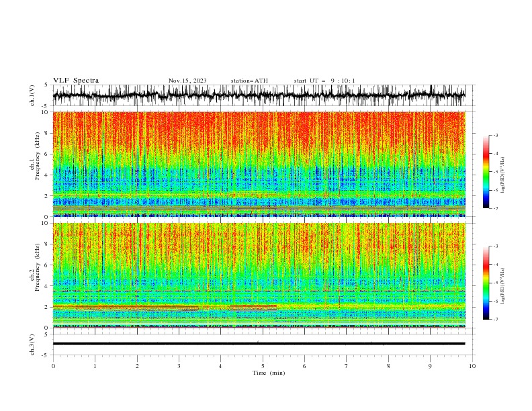Click the "ch.3(V)" waveform axis label
Screen dimensions: 532x411
32,345
